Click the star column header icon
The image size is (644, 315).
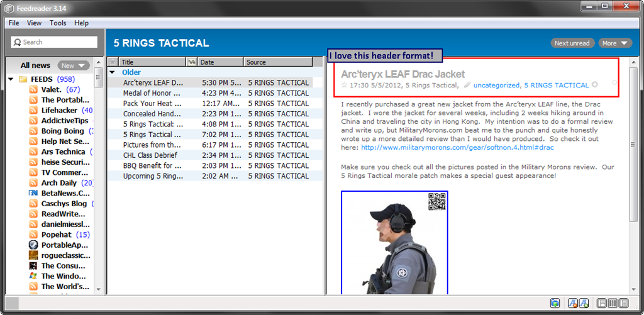(113, 62)
